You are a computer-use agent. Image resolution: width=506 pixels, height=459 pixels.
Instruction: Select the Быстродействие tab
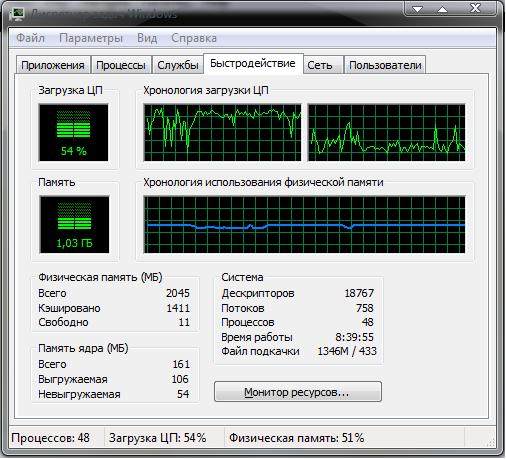click(253, 63)
